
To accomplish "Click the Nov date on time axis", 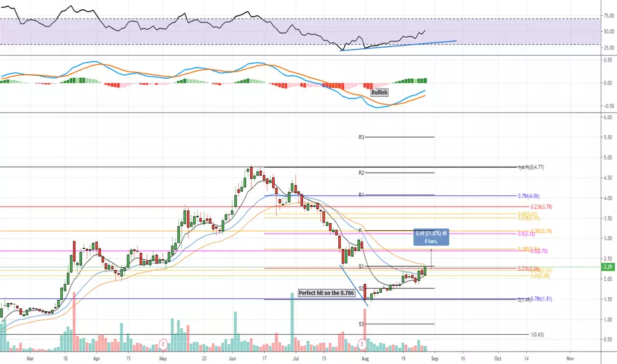I will (570, 359).
